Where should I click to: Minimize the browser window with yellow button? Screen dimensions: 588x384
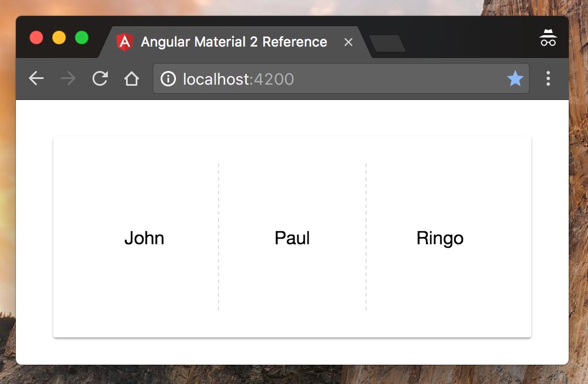[59, 38]
